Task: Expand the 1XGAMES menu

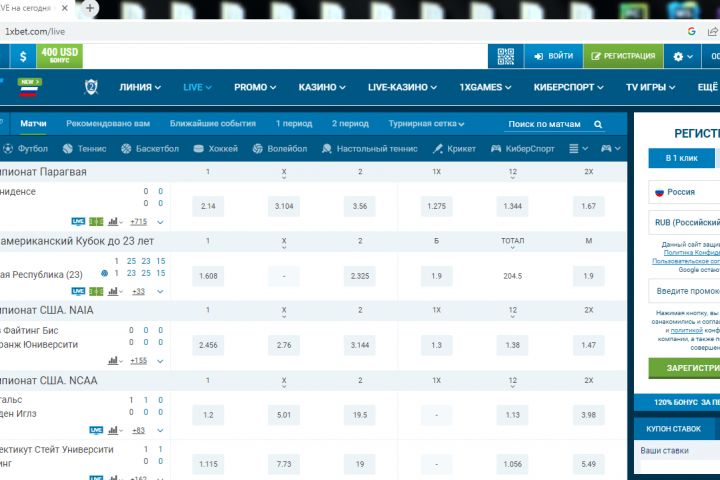Action: [485, 87]
